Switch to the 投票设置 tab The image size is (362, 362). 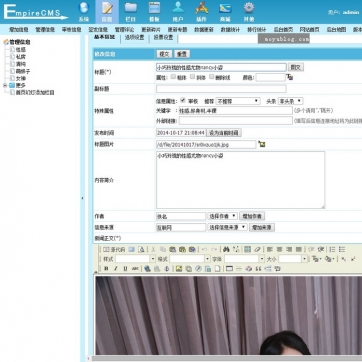[163, 38]
